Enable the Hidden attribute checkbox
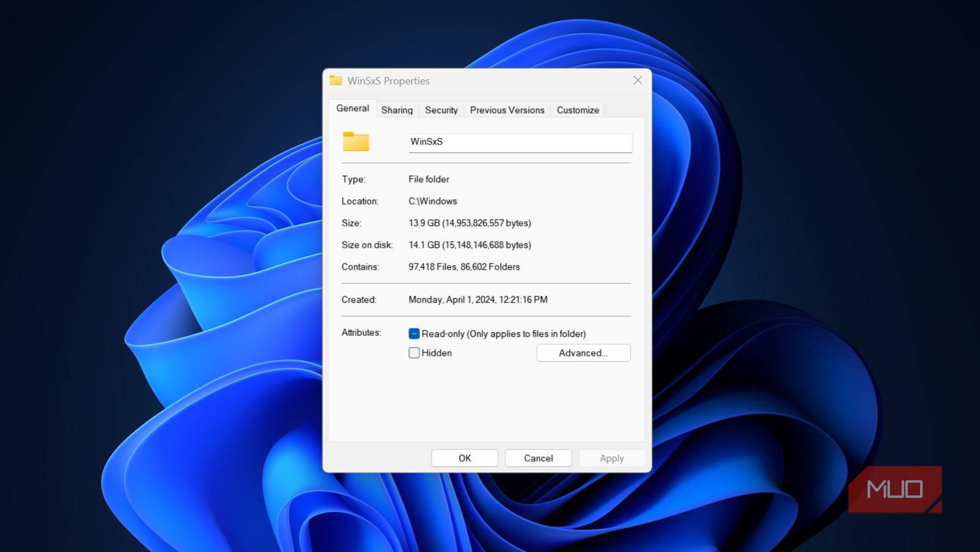980x552 pixels. coord(414,353)
